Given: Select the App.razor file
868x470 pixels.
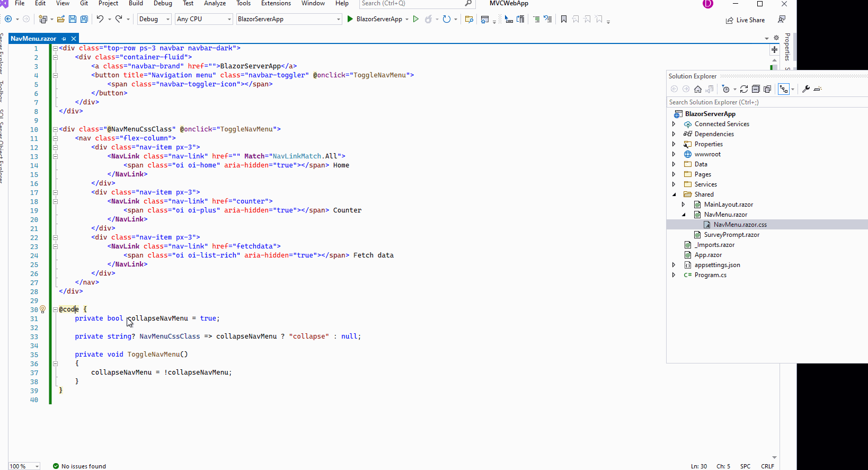Looking at the screenshot, I should tap(708, 255).
